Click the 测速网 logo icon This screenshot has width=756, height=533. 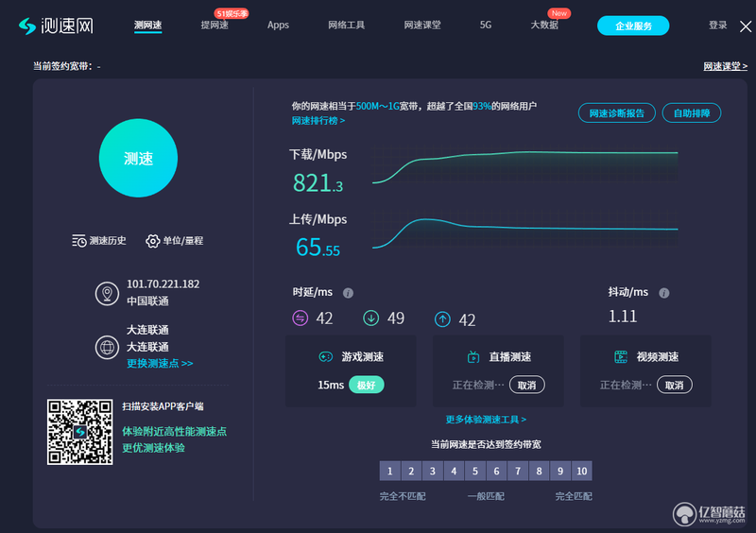[27, 26]
